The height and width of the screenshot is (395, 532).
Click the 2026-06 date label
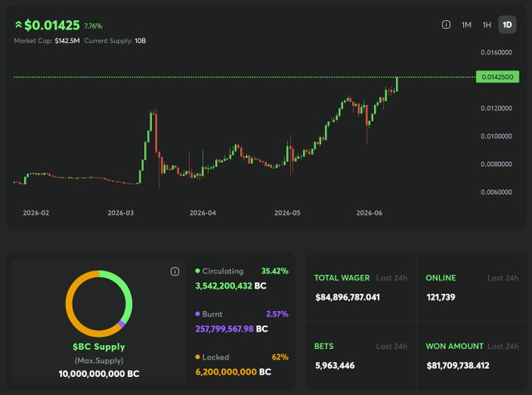pos(369,213)
